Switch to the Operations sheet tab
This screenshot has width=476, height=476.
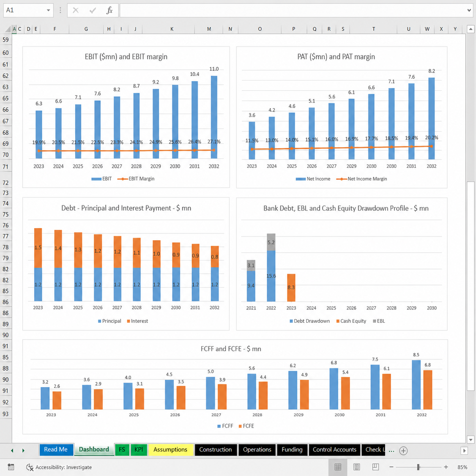pos(257,449)
